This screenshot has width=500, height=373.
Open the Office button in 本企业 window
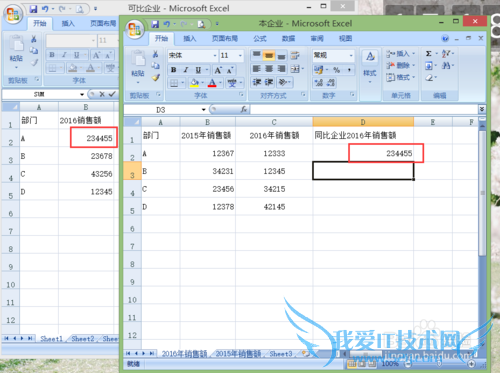[x=135, y=30]
